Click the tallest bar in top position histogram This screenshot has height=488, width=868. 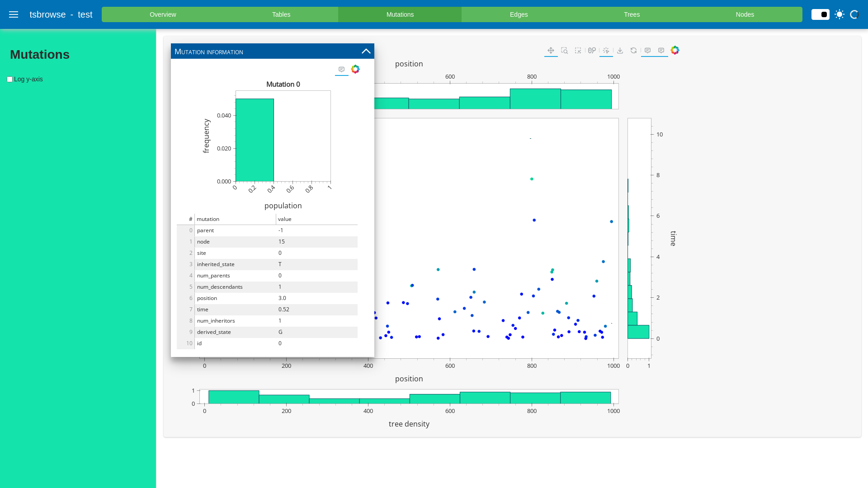point(535,99)
